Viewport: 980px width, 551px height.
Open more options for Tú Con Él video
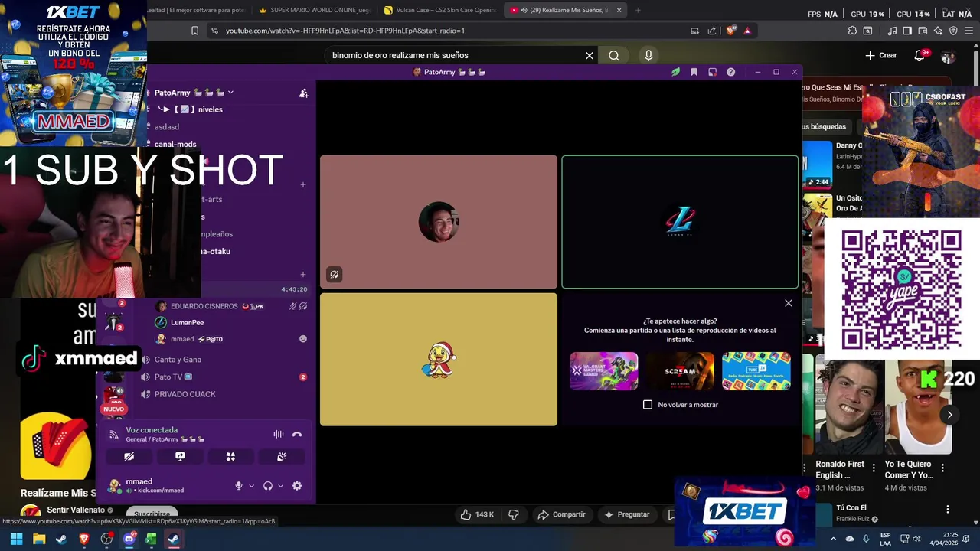point(948,510)
